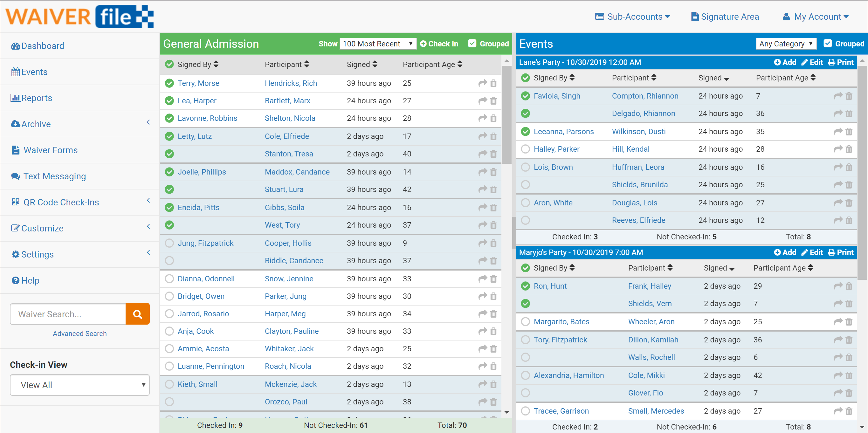Edit Maryjo's Party event
Screen dimensions: 868x433
pyautogui.click(x=812, y=252)
